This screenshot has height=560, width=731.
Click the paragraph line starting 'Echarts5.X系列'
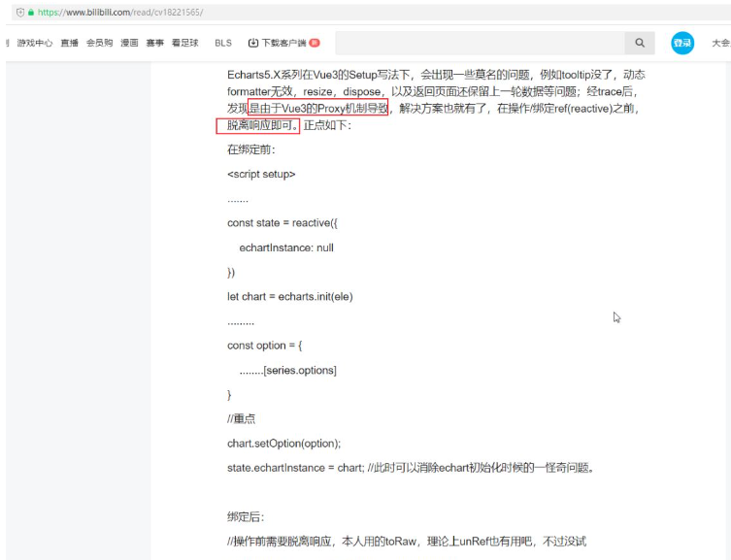click(x=436, y=75)
